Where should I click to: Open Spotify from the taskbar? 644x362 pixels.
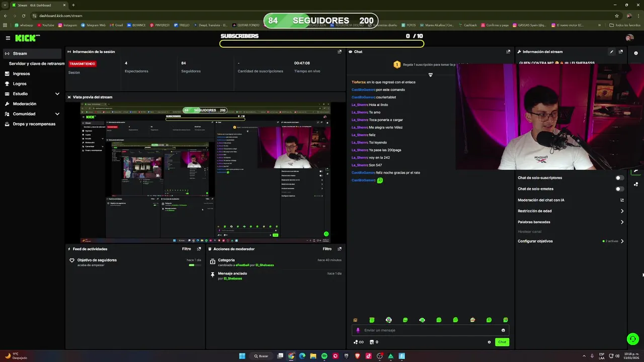tap(324, 356)
